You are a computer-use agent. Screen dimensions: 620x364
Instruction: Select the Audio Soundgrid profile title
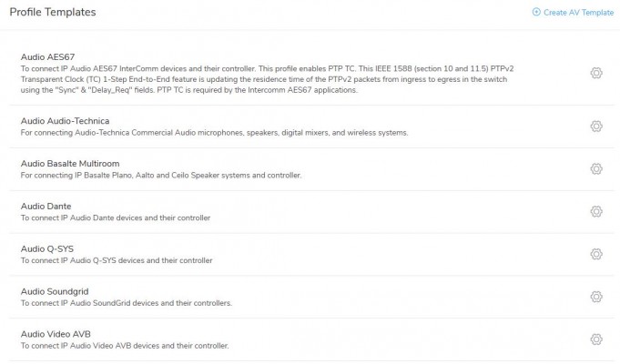tap(55, 292)
